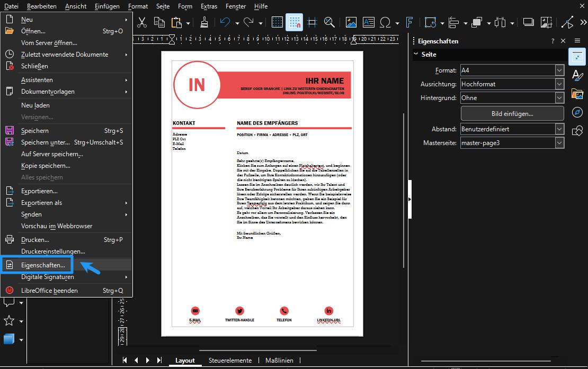Toggle Edit Points mode icon
The width and height of the screenshot is (588, 369).
567,22
